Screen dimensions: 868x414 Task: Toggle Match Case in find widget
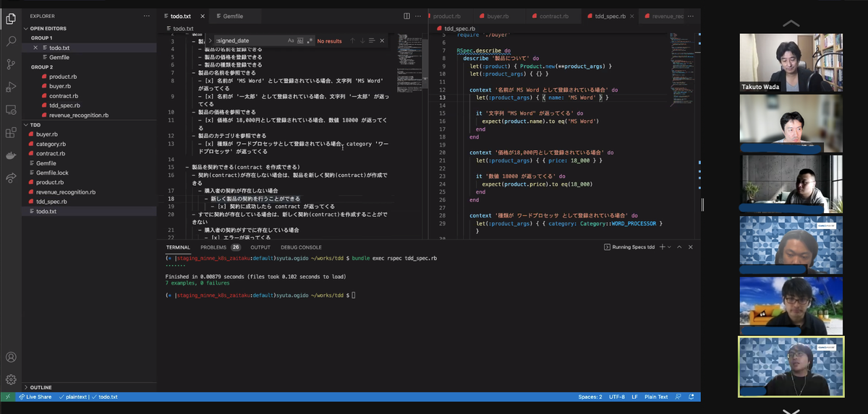291,41
